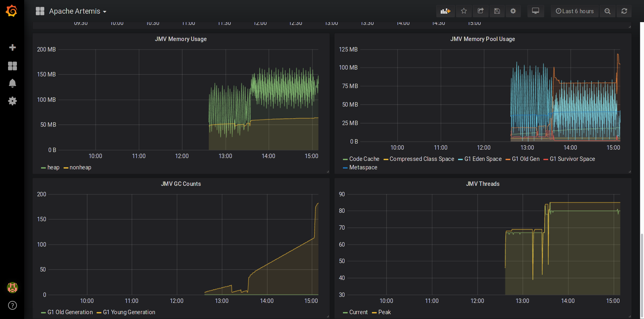This screenshot has width=644, height=319.
Task: Open the Configuration gear in sidebar
Action: [x=12, y=101]
